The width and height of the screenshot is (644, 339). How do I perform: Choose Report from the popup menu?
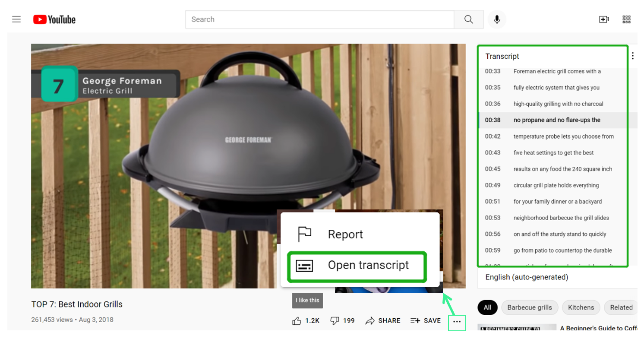(360, 234)
